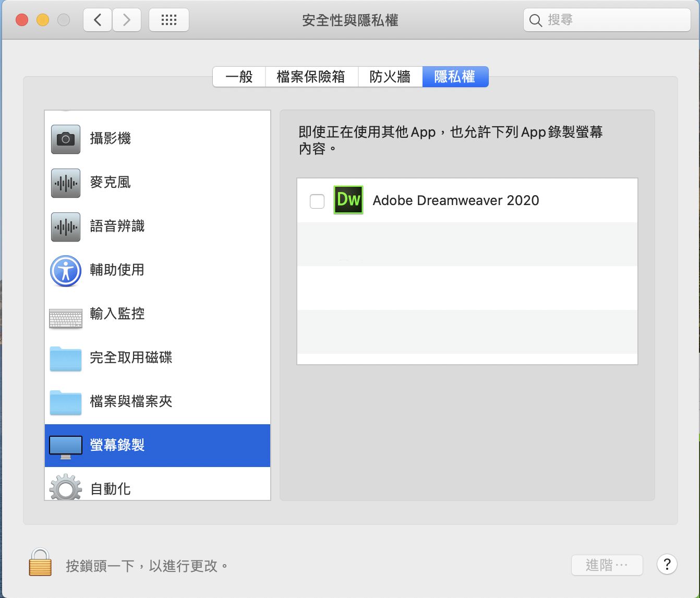Choose 語音辨識 from the list
Viewport: 700px width, 598px height.
158,227
